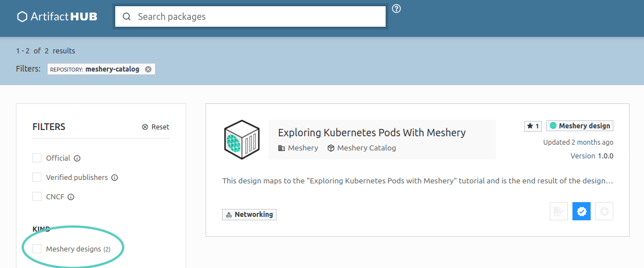Image resolution: width=644 pixels, height=268 pixels.
Task: Show info for Official filter
Action: [77, 158]
